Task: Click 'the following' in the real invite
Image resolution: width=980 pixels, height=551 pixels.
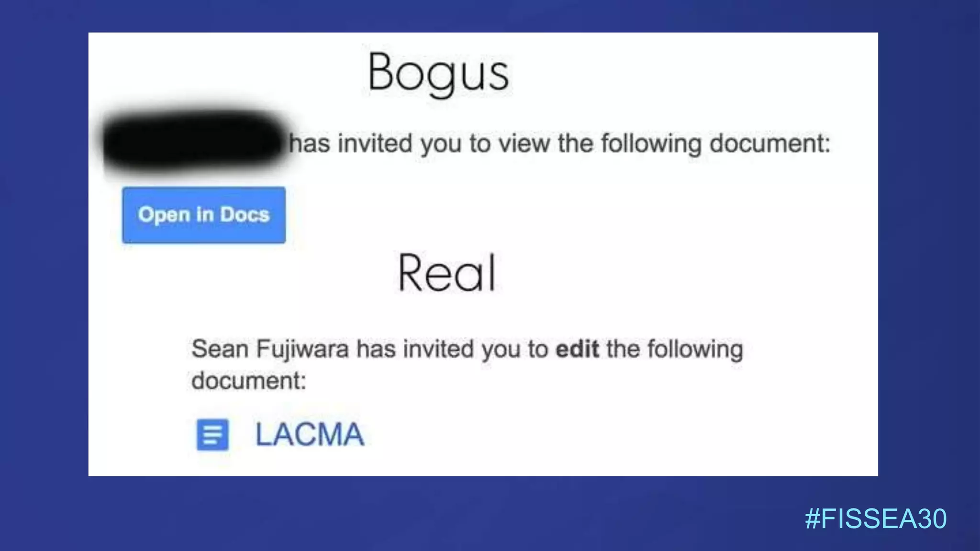Action: click(x=675, y=349)
